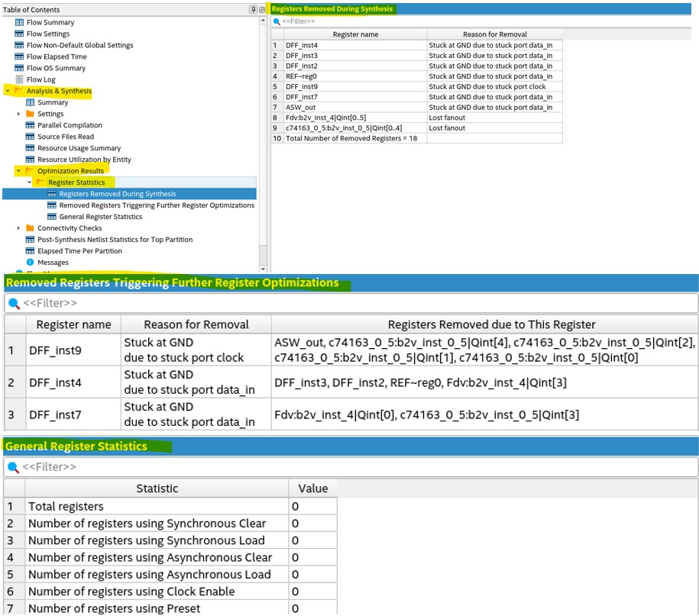Image resolution: width=699 pixels, height=616 pixels.
Task: Click the report icon beside Flow Summary
Action: (19, 21)
